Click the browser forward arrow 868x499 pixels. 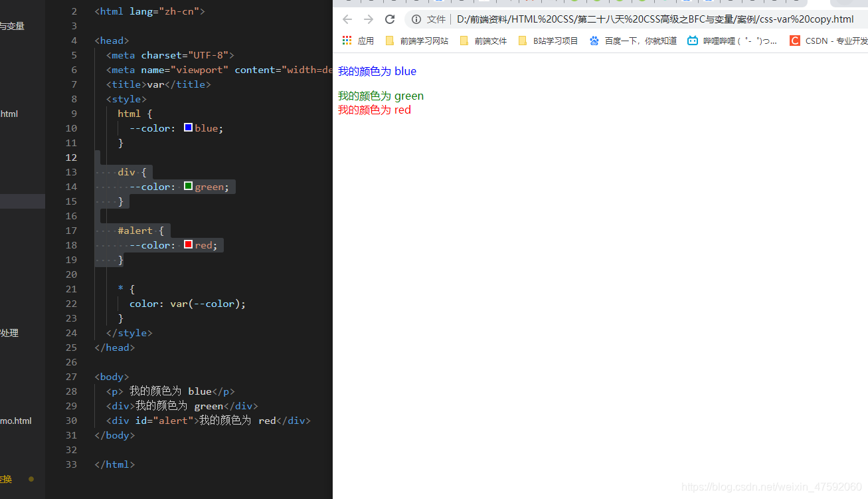[x=369, y=19]
